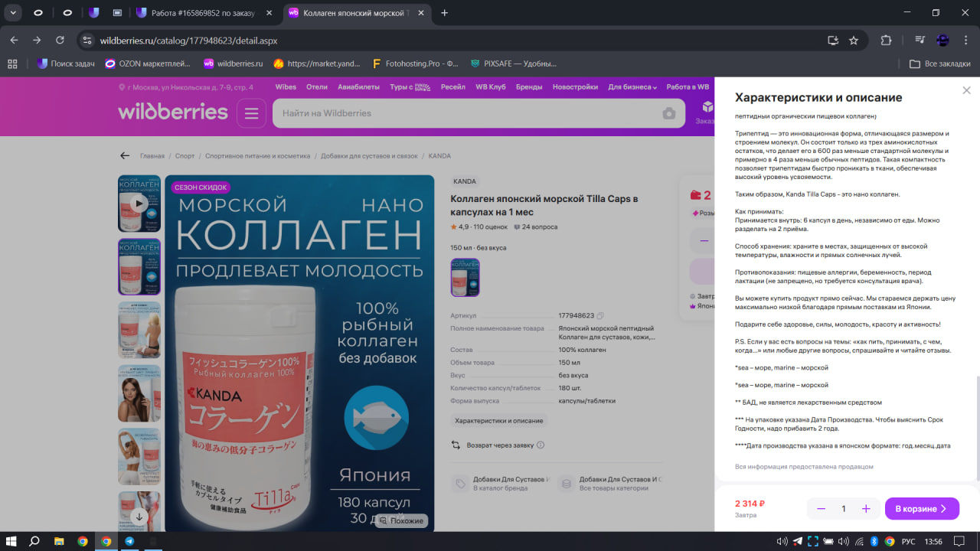Copy the article number 177948623

coord(600,315)
